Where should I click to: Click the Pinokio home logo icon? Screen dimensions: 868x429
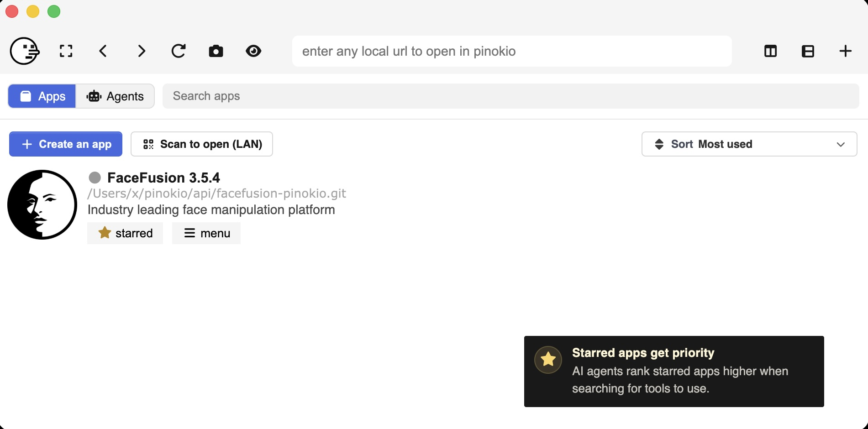(x=25, y=51)
